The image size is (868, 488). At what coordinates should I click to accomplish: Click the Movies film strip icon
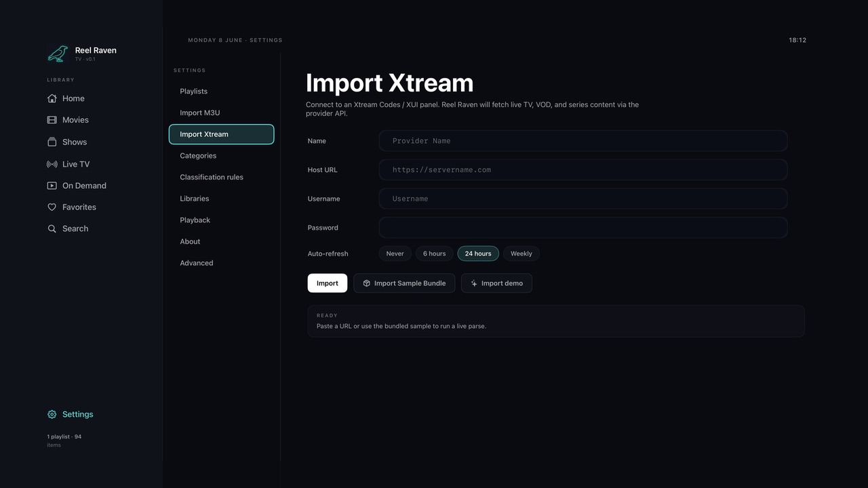(52, 120)
